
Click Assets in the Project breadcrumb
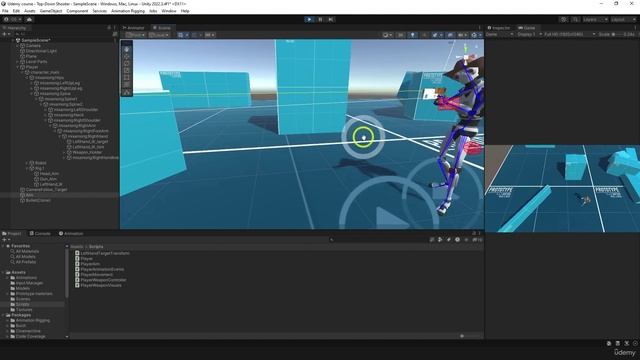coord(76,247)
